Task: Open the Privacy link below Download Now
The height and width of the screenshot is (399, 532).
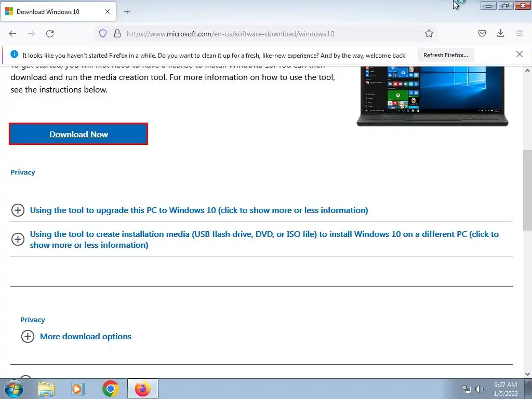Action: pos(23,172)
